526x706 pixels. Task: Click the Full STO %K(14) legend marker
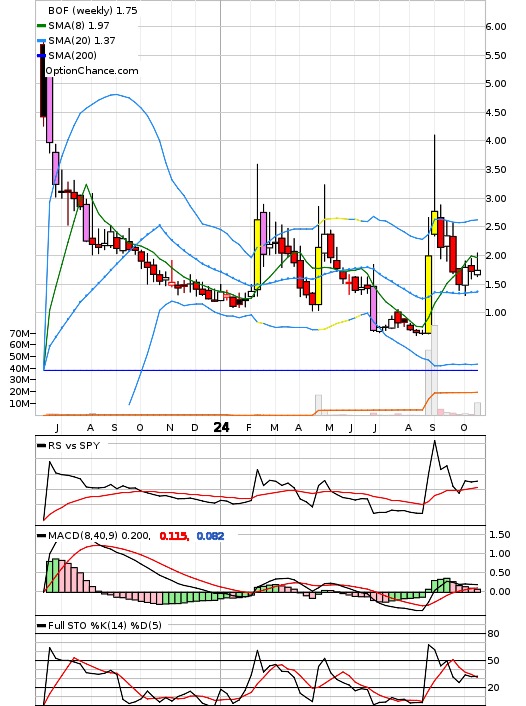41,625
